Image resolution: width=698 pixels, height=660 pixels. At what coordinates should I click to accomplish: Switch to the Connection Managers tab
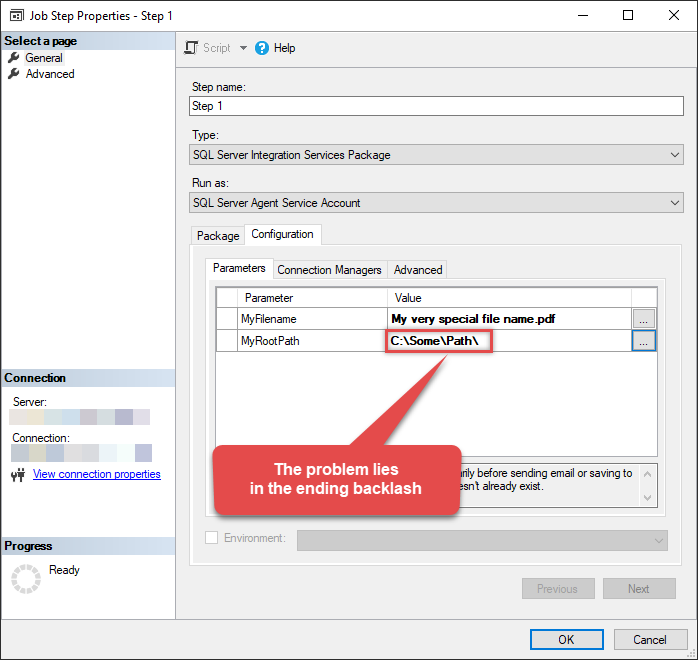329,270
